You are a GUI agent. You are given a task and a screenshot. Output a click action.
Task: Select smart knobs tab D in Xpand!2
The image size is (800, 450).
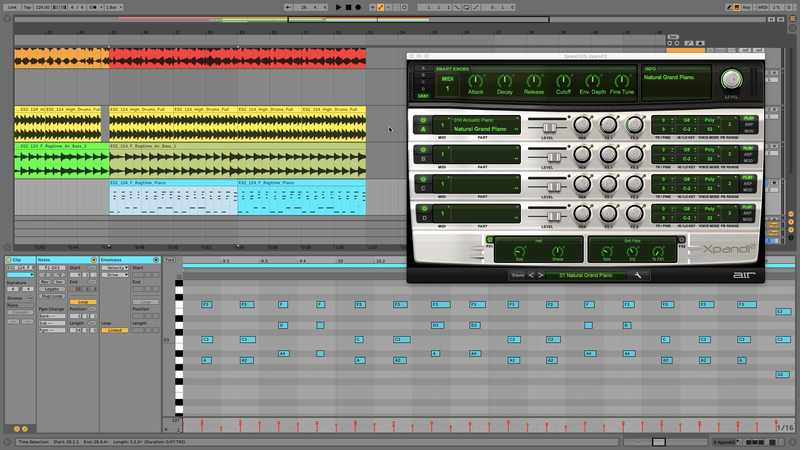click(423, 89)
